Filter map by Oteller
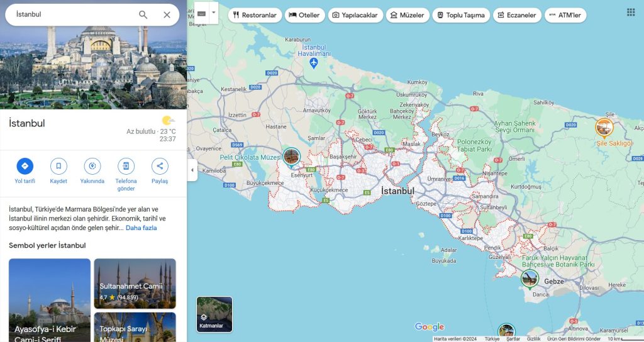The width and height of the screenshot is (644, 342). click(304, 15)
